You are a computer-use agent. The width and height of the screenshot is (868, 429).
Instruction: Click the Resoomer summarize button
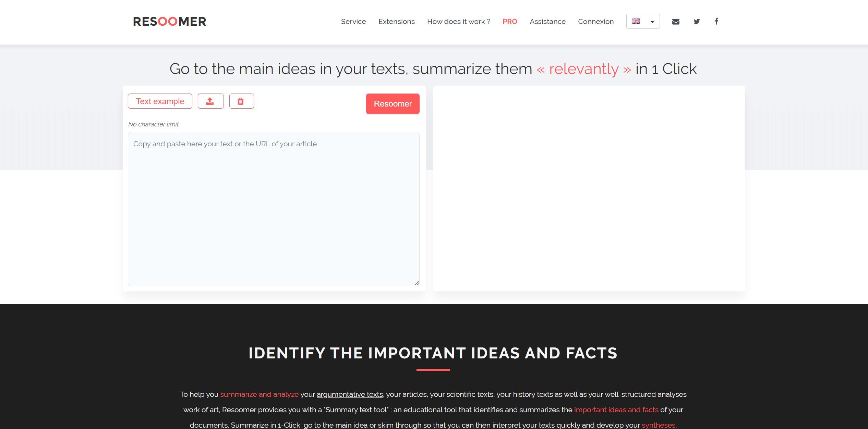point(393,103)
